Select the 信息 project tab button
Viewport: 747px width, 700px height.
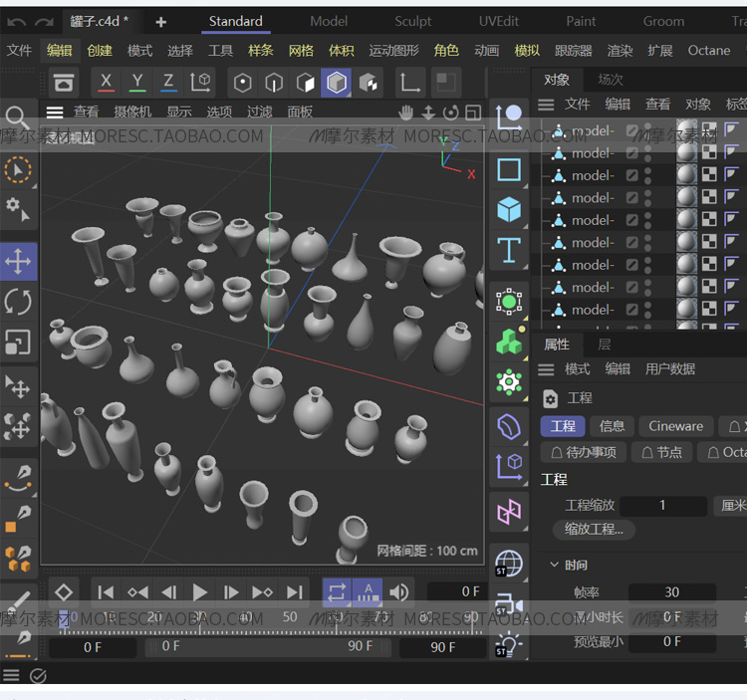tap(612, 426)
